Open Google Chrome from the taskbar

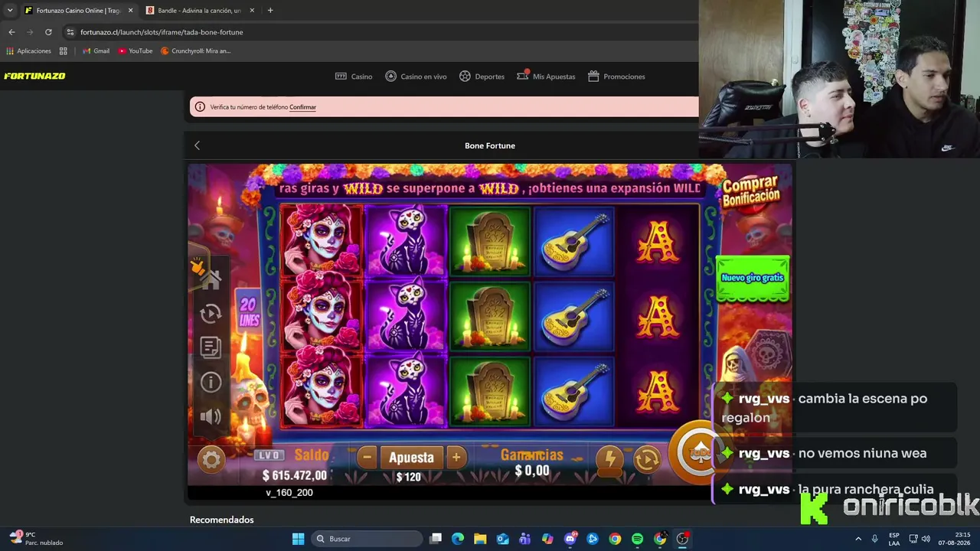pos(615,539)
